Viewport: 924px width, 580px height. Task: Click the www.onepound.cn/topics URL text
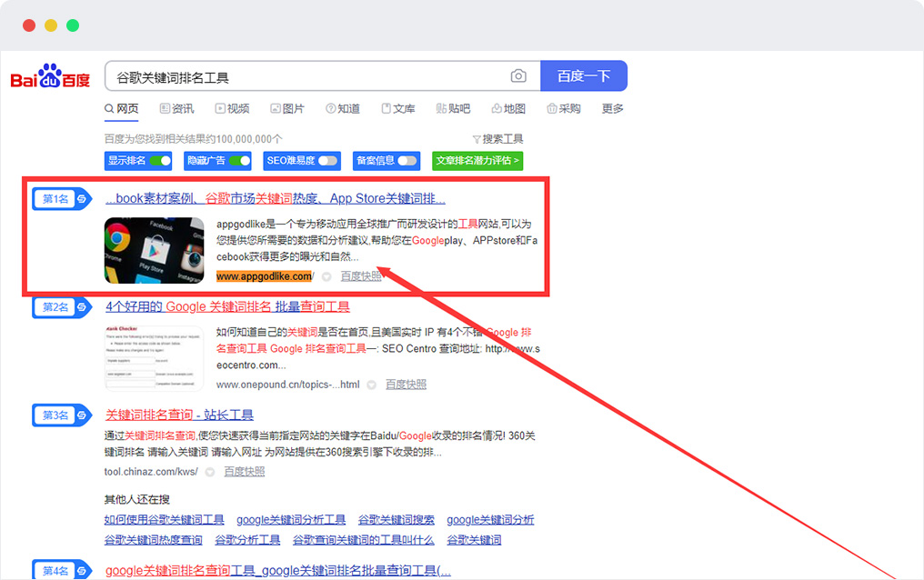(x=288, y=385)
